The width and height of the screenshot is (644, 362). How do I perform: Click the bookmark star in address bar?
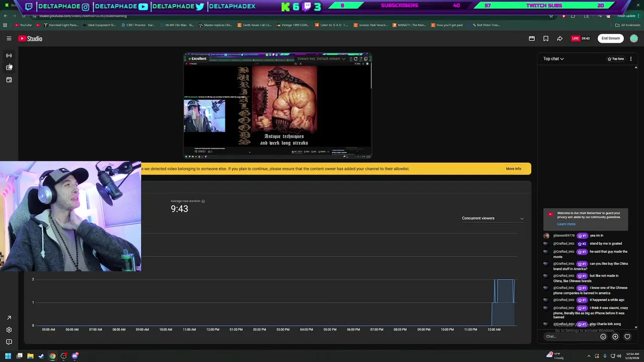pyautogui.click(x=551, y=16)
